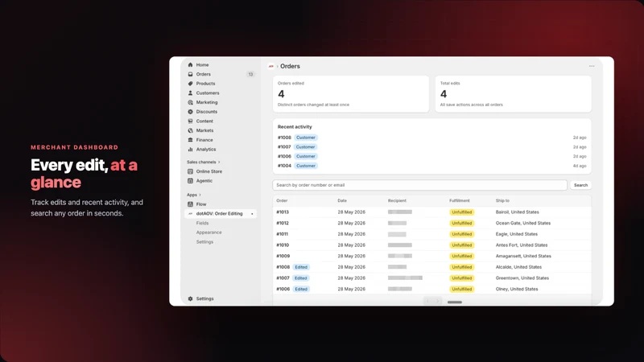Click the dotAOV app icon in sidebar

[x=190, y=213]
